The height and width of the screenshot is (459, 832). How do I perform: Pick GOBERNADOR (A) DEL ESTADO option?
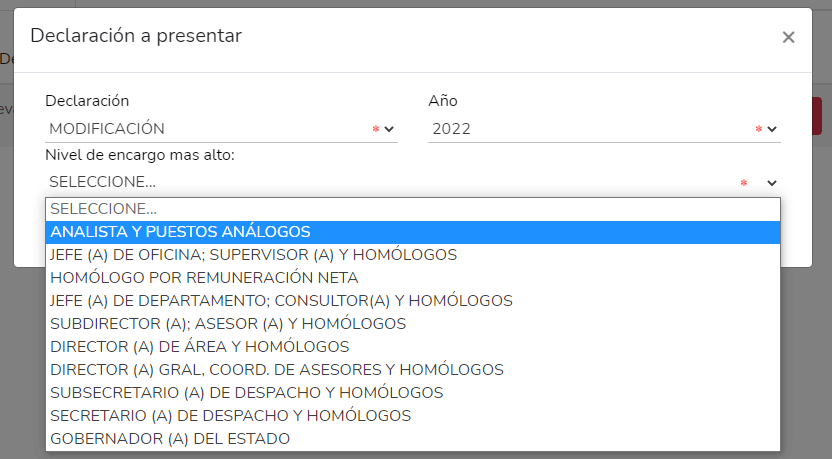point(170,439)
